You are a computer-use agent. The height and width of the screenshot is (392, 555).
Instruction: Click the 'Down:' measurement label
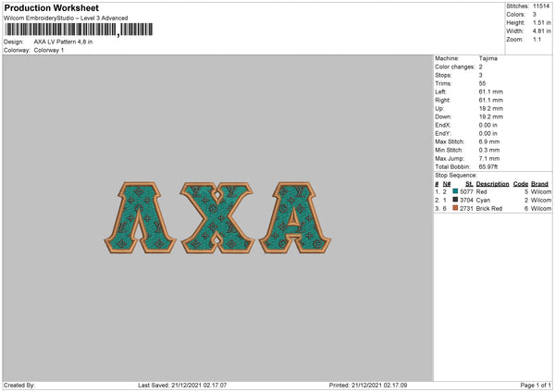443,116
